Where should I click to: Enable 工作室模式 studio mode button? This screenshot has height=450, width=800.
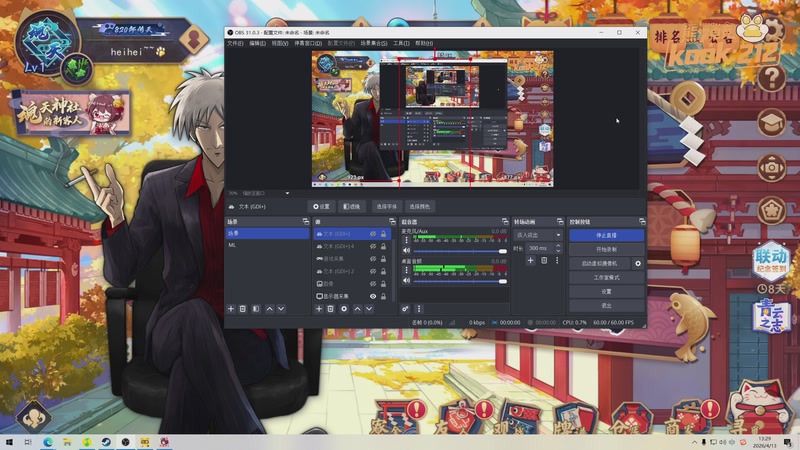(606, 278)
